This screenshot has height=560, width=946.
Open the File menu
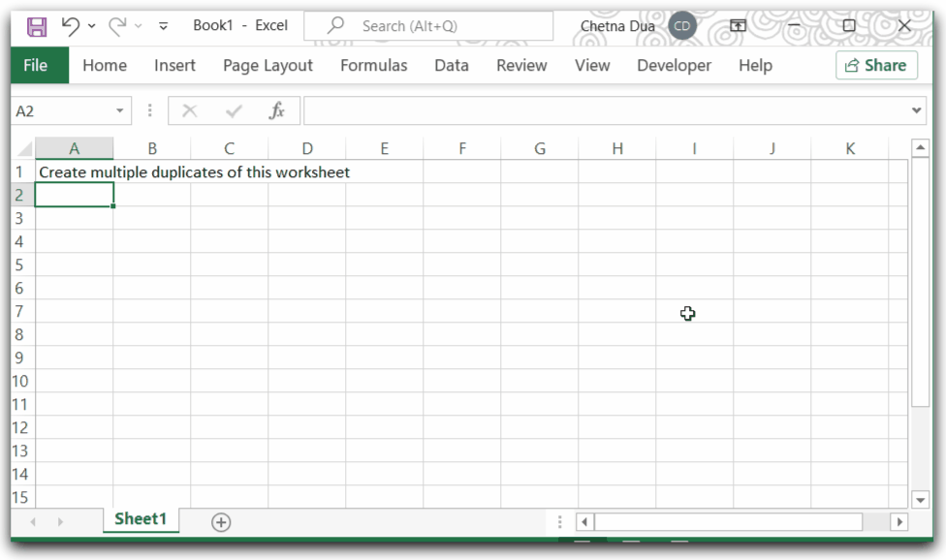(38, 65)
